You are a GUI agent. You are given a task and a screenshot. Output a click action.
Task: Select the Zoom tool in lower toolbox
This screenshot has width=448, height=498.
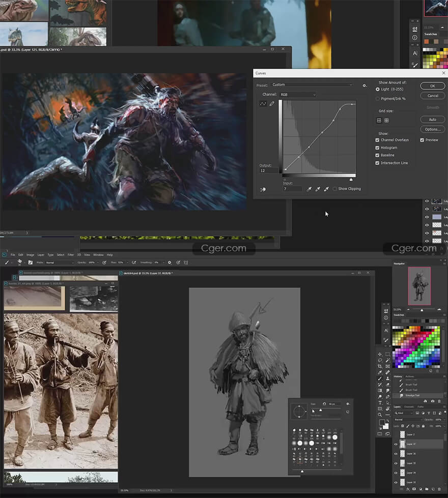tap(380, 415)
